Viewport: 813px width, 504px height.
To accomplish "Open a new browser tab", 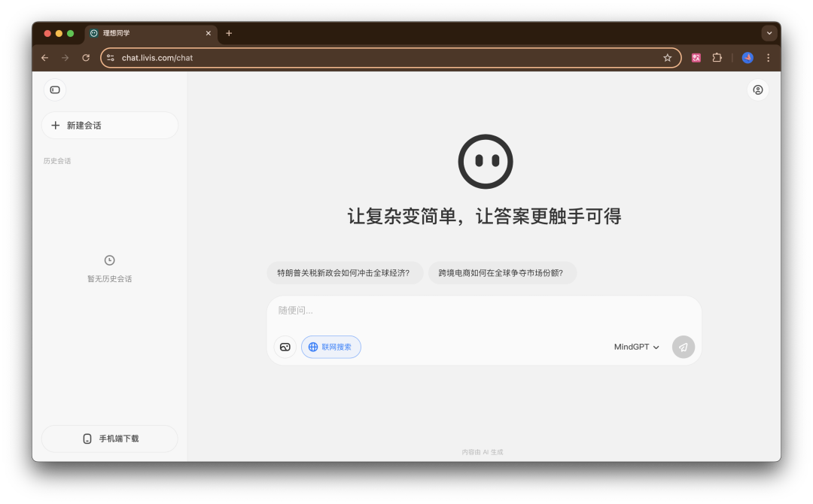I will click(229, 33).
